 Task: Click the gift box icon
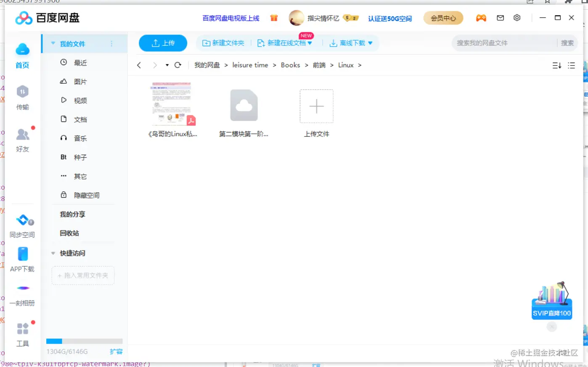(x=274, y=18)
